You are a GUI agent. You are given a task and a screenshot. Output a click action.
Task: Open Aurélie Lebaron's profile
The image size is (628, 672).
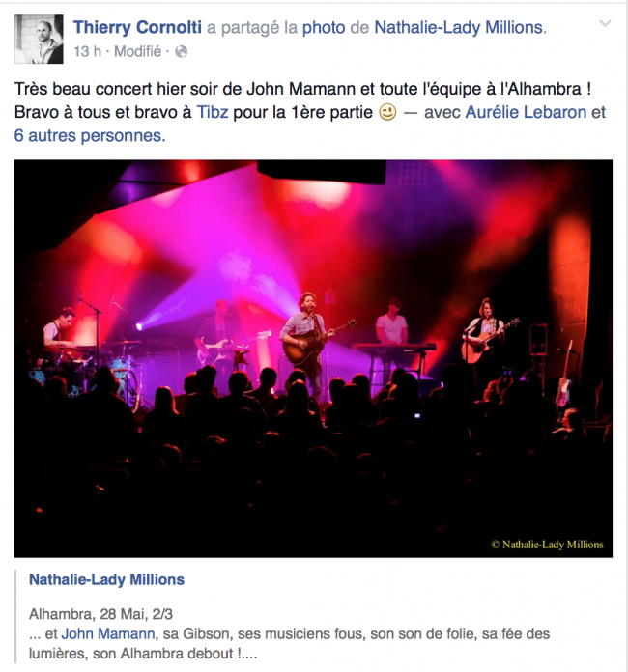[526, 112]
